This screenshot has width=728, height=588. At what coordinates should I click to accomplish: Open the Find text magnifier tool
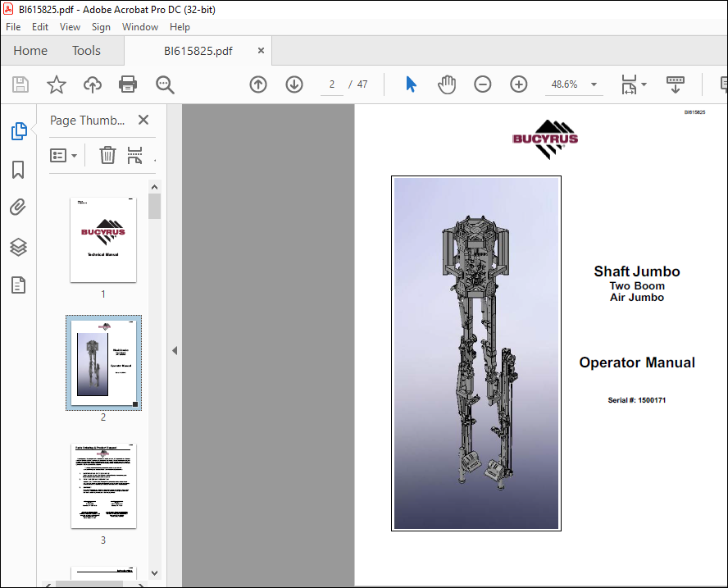(165, 85)
